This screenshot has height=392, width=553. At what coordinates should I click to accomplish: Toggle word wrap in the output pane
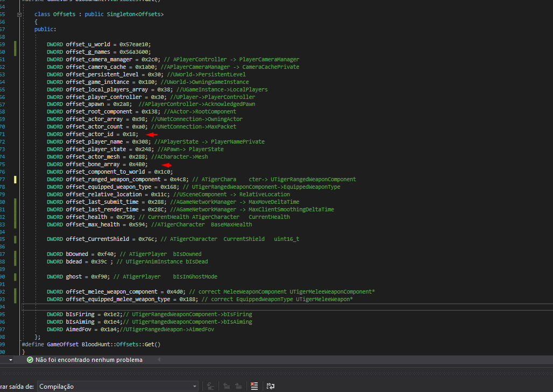point(271,387)
